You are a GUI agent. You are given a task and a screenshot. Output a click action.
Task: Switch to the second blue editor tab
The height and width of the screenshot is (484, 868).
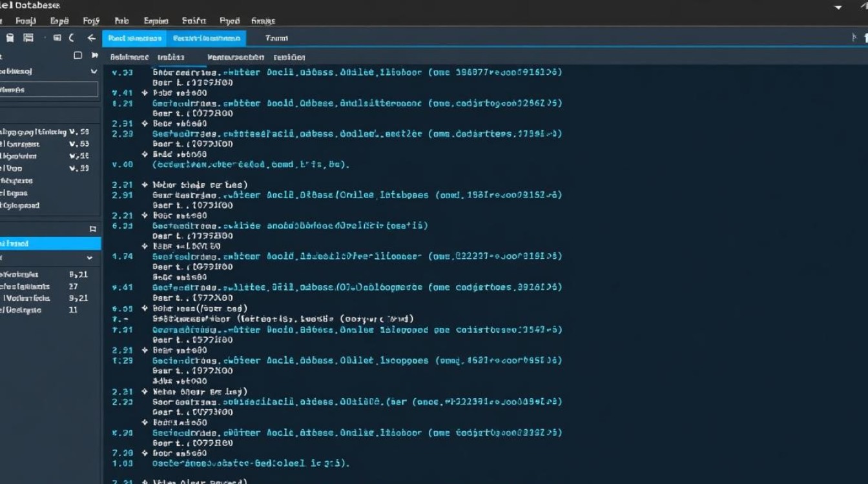pos(207,38)
